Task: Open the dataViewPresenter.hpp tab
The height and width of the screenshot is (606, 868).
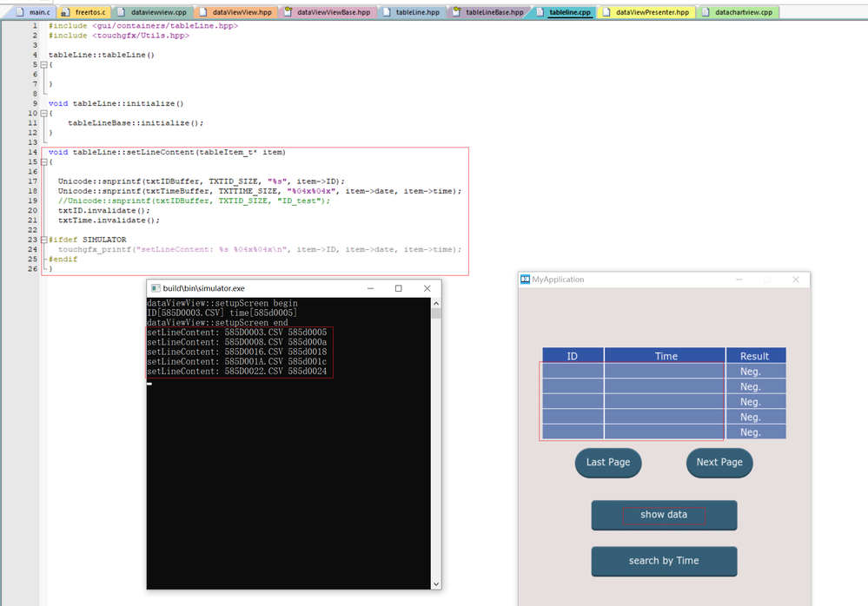Action: (x=651, y=12)
